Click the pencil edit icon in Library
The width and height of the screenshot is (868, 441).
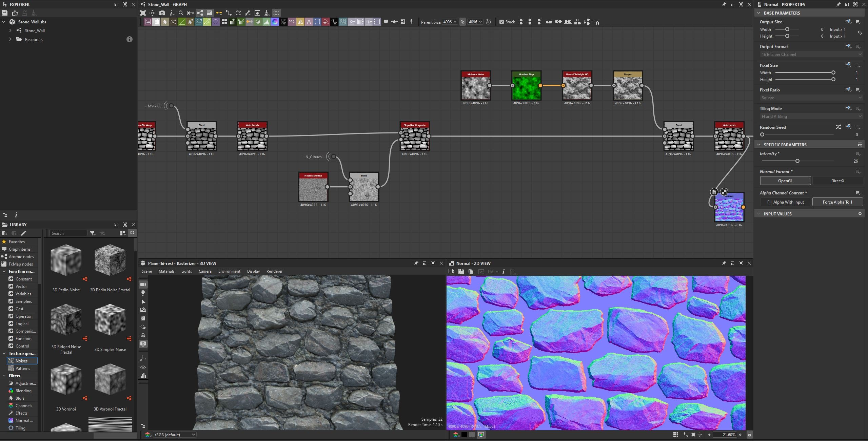pos(23,233)
